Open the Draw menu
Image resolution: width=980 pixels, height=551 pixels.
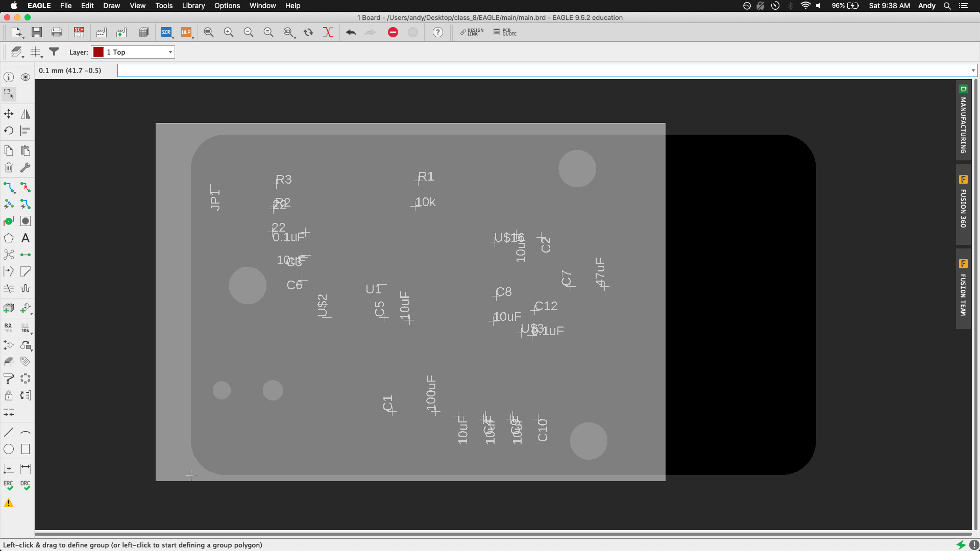click(x=111, y=6)
